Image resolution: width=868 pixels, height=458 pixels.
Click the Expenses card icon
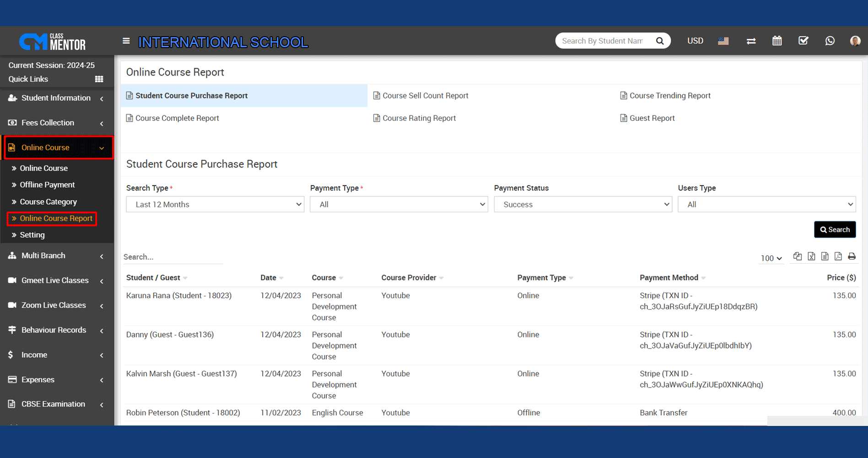12,380
